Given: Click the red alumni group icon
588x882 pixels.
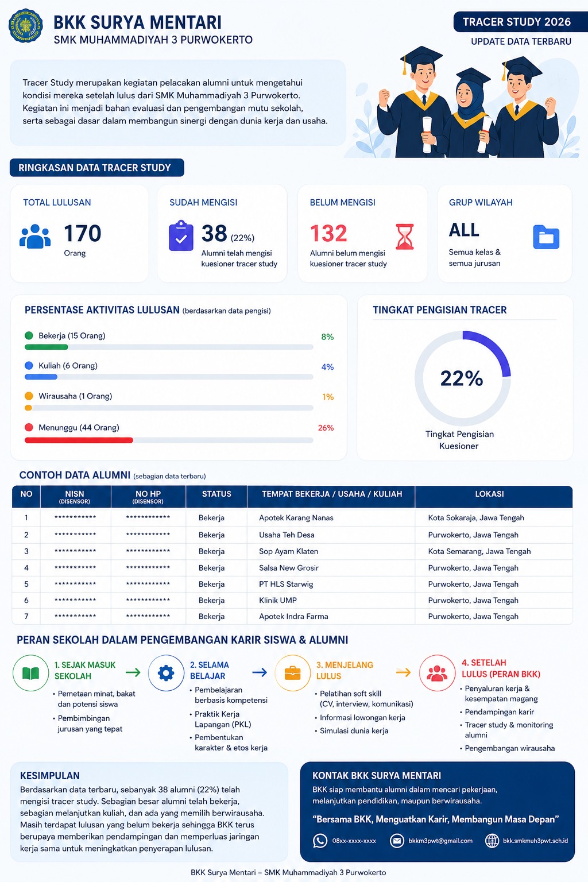Looking at the screenshot, I should (x=437, y=673).
